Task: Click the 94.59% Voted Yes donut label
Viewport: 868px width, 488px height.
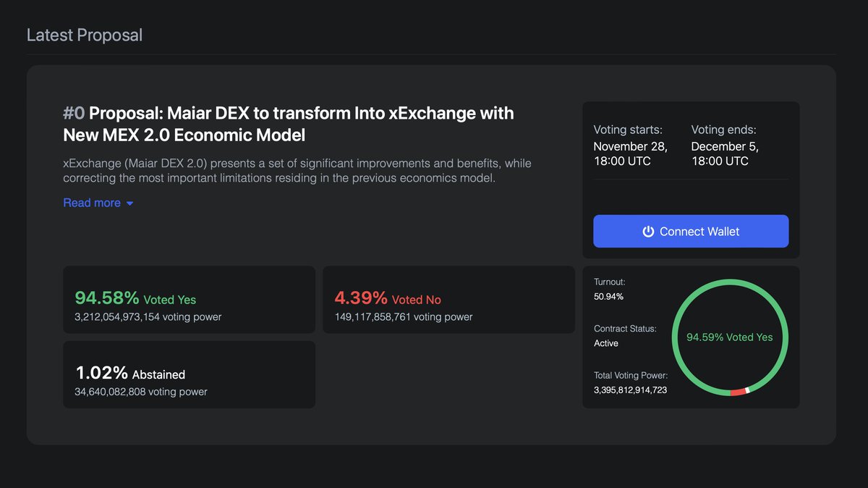Action: pyautogui.click(x=730, y=337)
